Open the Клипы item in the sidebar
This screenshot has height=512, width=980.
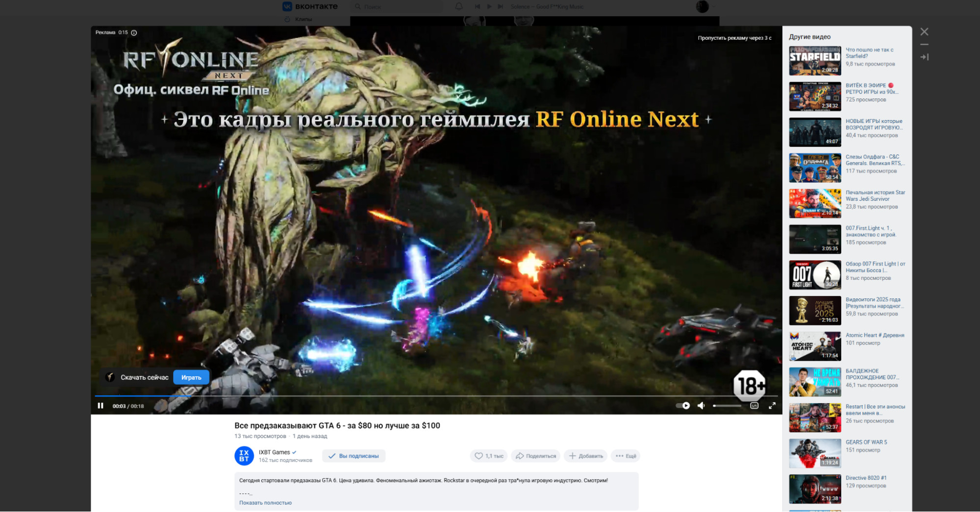(x=299, y=19)
